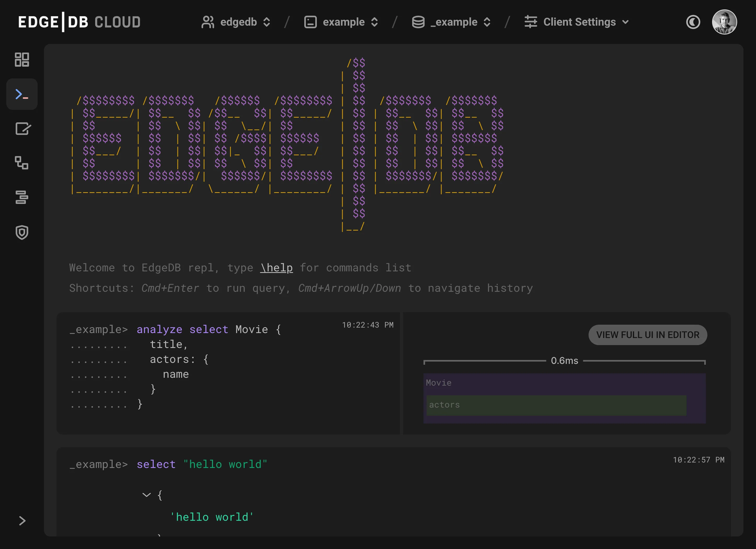Click the database cylinder icon beside _example

(418, 22)
